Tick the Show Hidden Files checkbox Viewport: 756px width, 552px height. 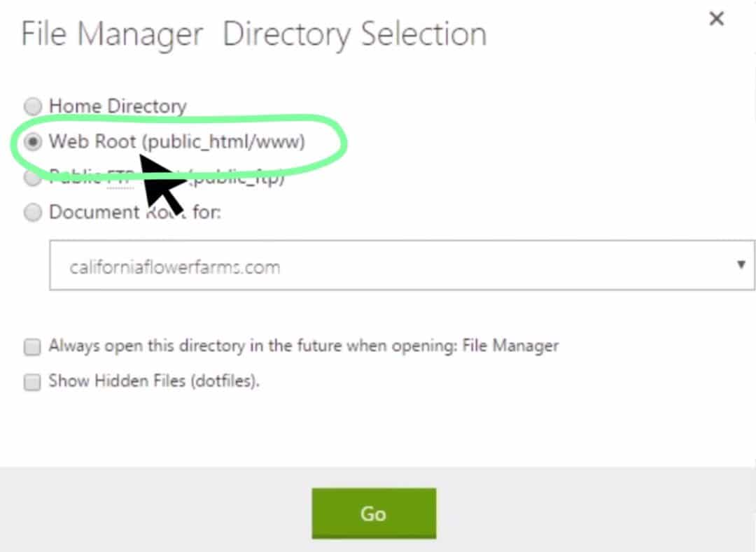(x=32, y=382)
